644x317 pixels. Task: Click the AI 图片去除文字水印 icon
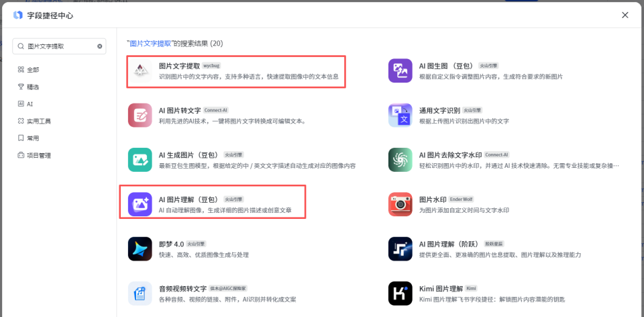click(400, 160)
